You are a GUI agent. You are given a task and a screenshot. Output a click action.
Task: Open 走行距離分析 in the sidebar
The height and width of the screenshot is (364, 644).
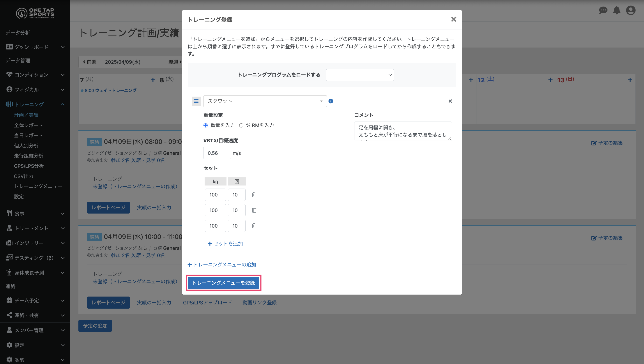[x=29, y=156]
